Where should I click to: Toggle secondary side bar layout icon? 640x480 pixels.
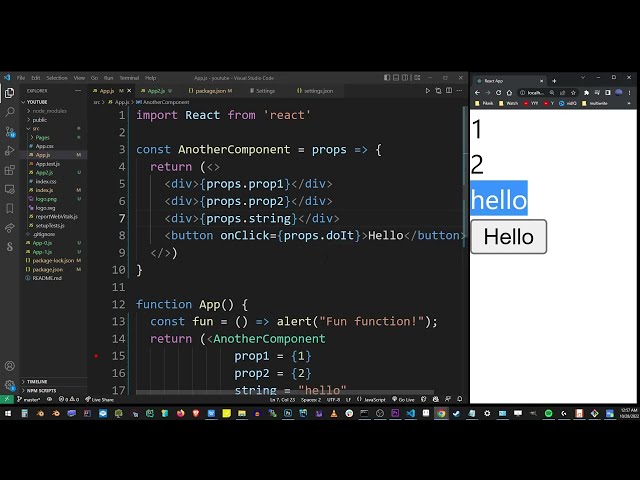pyautogui.click(x=405, y=78)
